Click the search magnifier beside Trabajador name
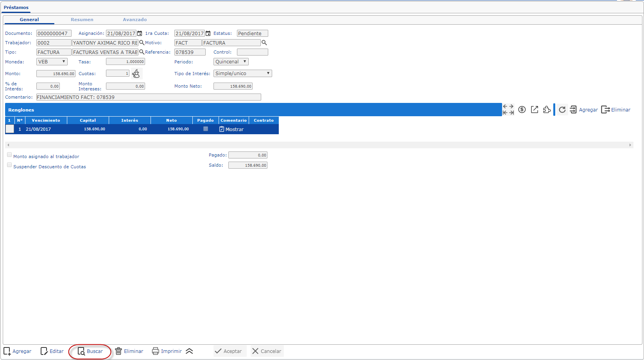The height and width of the screenshot is (360, 644). point(142,43)
